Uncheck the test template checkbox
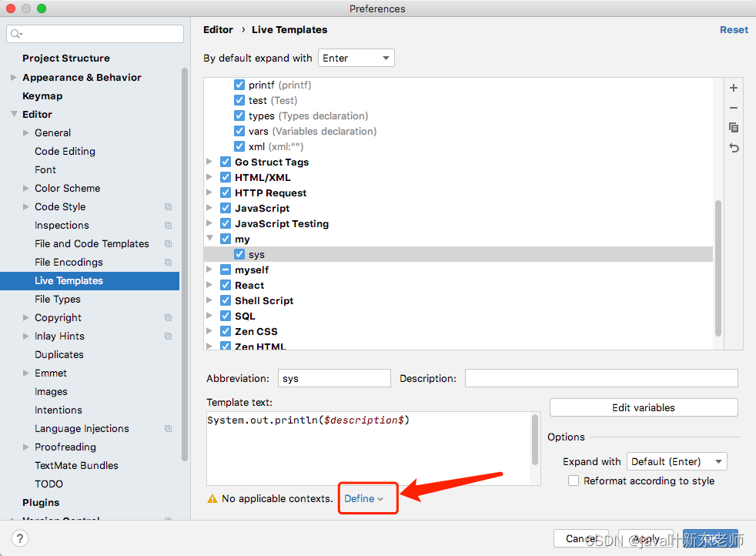The width and height of the screenshot is (756, 556). [239, 100]
